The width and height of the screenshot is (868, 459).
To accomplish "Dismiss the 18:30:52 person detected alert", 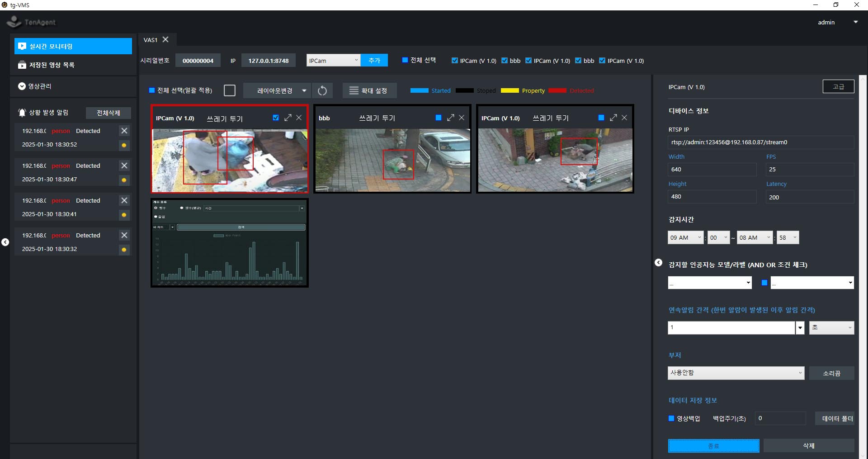I will coord(124,131).
